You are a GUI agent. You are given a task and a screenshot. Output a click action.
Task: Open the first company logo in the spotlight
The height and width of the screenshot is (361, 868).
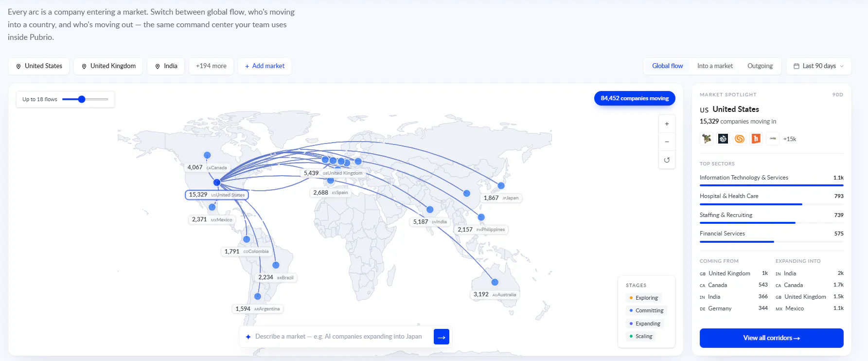tap(707, 139)
